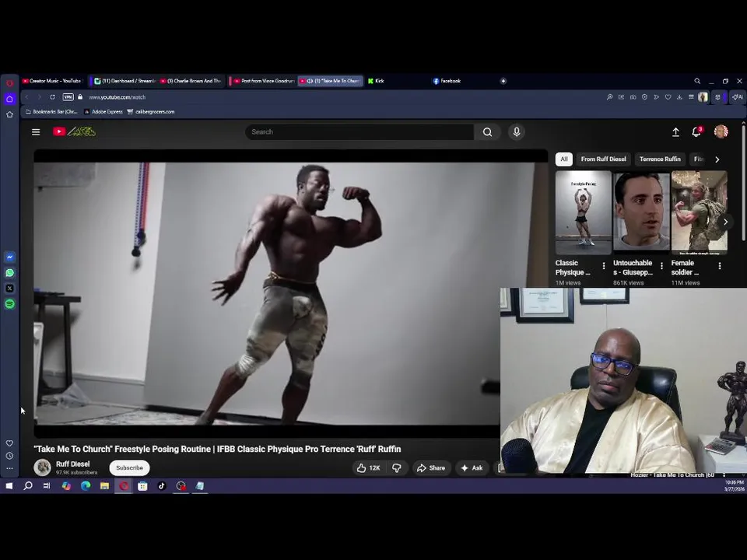The image size is (747, 560).
Task: Switch to 'Creator Music - YouTube' tab
Action: [x=52, y=81]
